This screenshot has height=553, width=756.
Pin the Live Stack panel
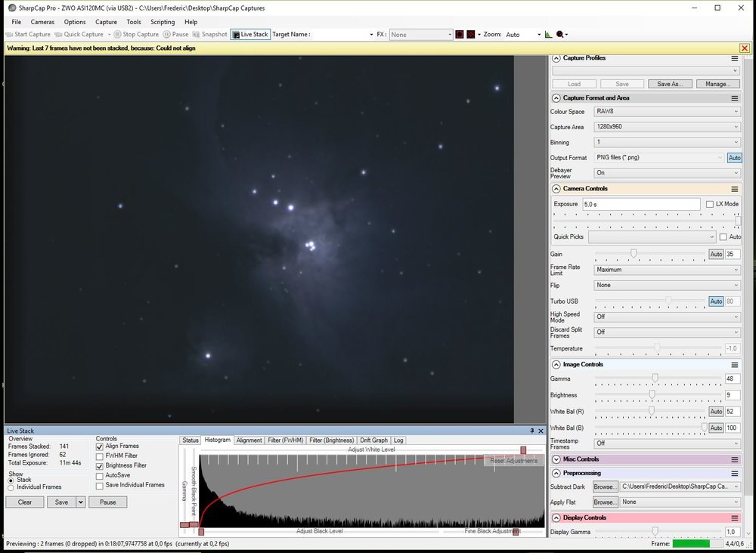[x=531, y=431]
